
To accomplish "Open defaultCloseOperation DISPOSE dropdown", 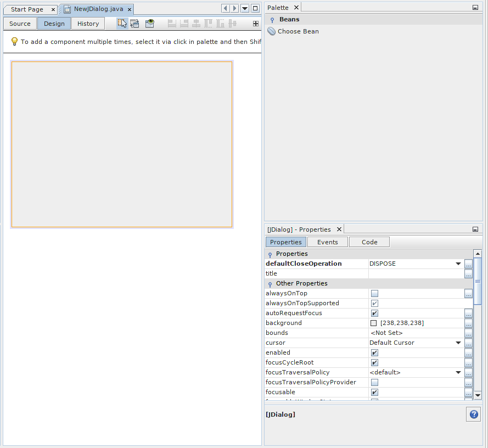I will pyautogui.click(x=458, y=264).
